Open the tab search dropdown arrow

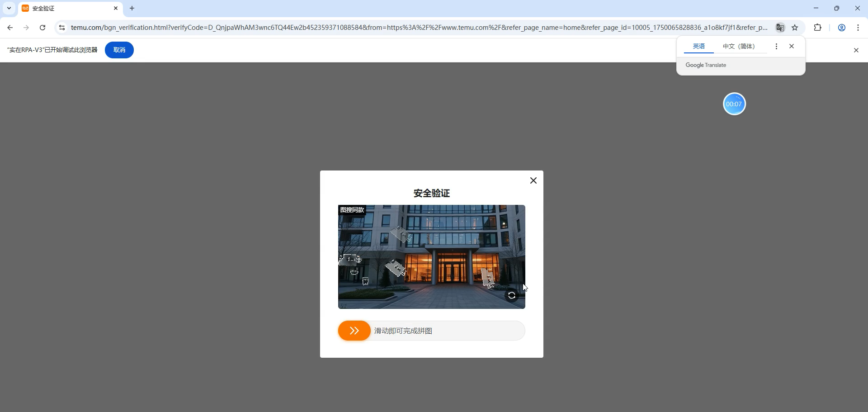click(9, 8)
